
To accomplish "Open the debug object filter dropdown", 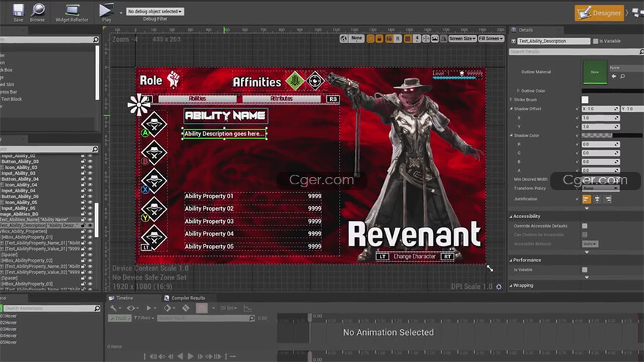I will [x=155, y=12].
